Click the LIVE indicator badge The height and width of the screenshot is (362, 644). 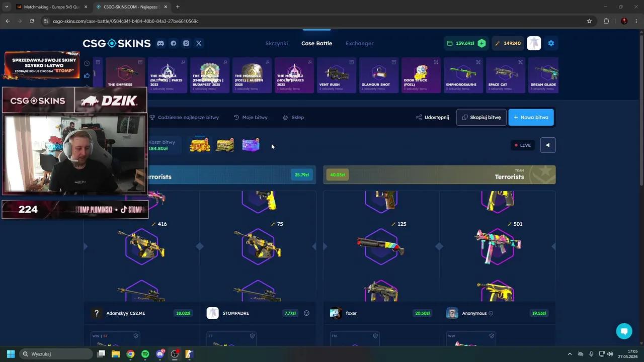522,145
